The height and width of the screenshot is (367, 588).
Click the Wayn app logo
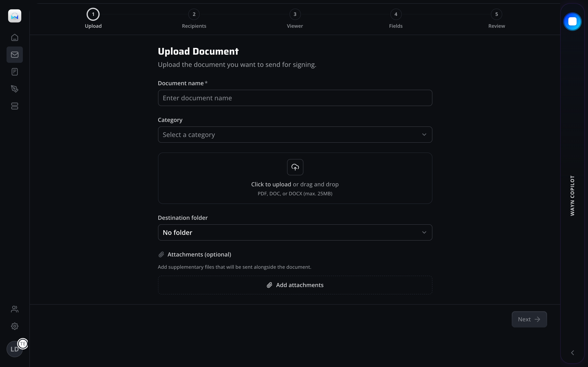[14, 16]
